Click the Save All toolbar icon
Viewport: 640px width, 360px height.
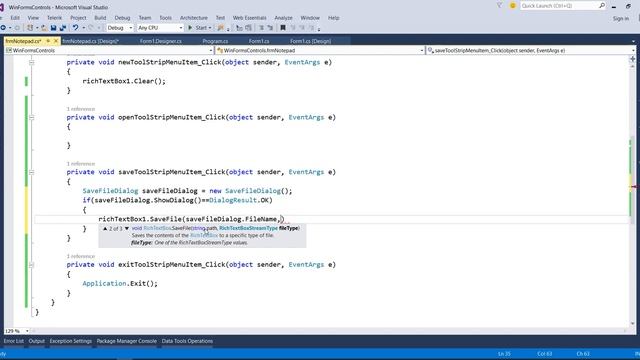63,28
